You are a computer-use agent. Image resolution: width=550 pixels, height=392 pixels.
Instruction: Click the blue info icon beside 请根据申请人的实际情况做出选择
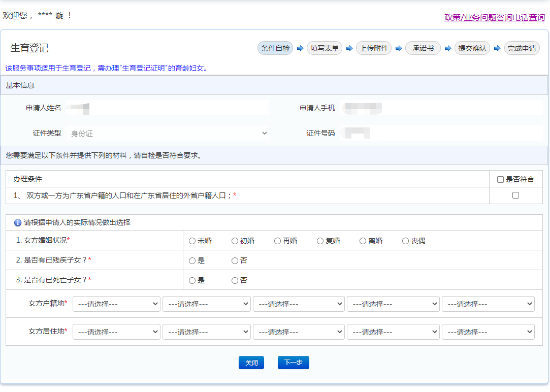click(x=18, y=222)
